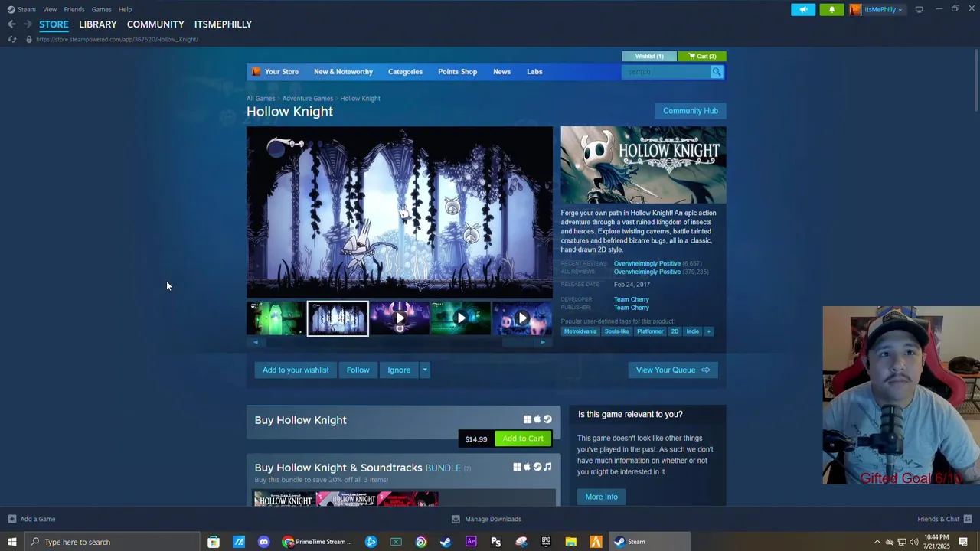
Task: Click the Wishlist (1) button
Action: coord(649,56)
